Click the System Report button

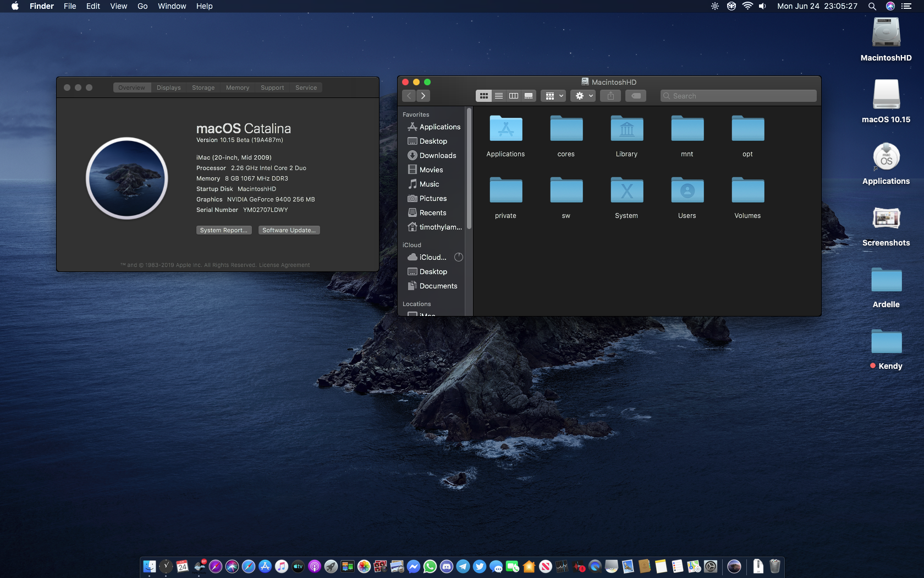[x=224, y=230]
